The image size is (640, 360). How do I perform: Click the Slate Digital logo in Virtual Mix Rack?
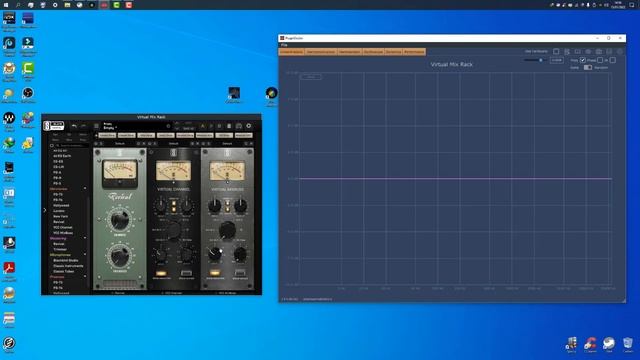(53, 126)
